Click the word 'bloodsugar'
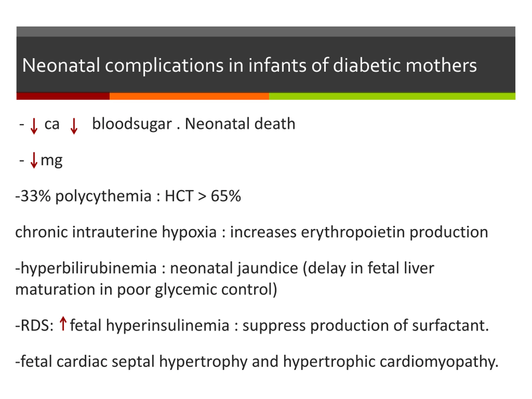This screenshot has width=532, height=399. click(132, 124)
